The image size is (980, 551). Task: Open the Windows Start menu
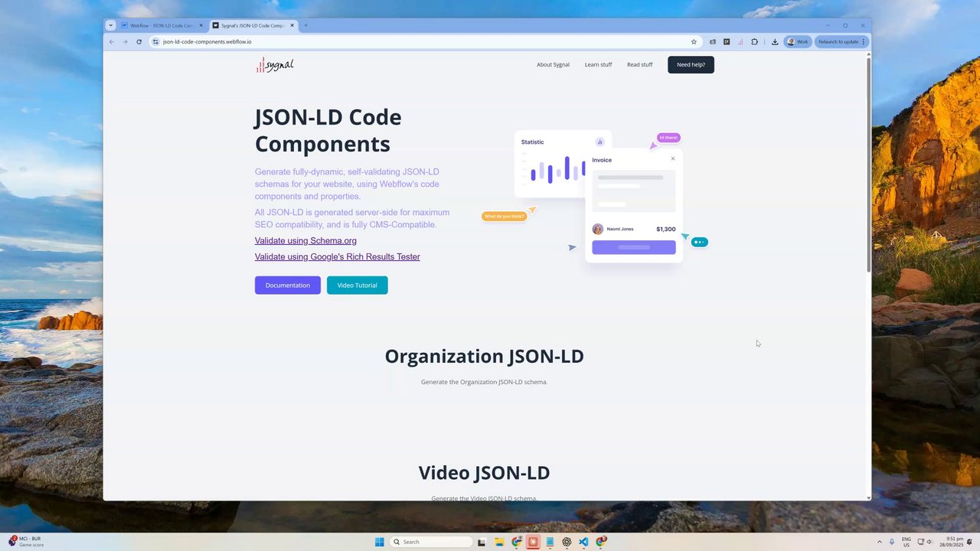point(379,542)
